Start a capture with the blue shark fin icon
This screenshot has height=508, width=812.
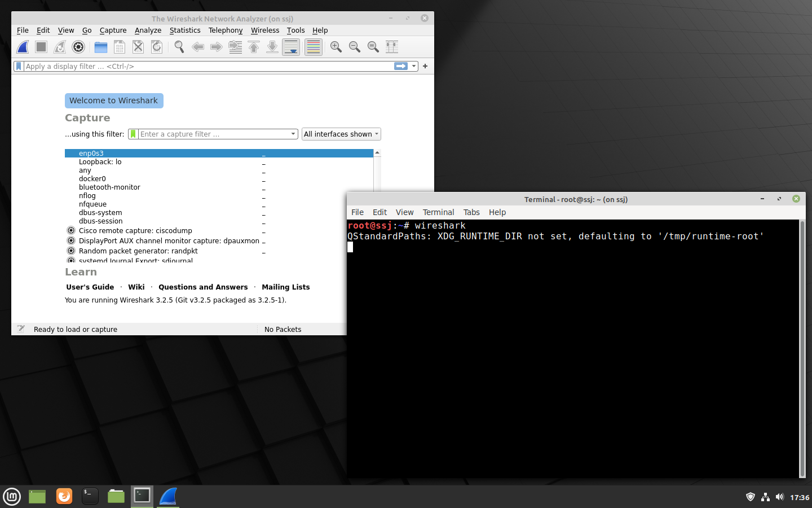(21, 47)
